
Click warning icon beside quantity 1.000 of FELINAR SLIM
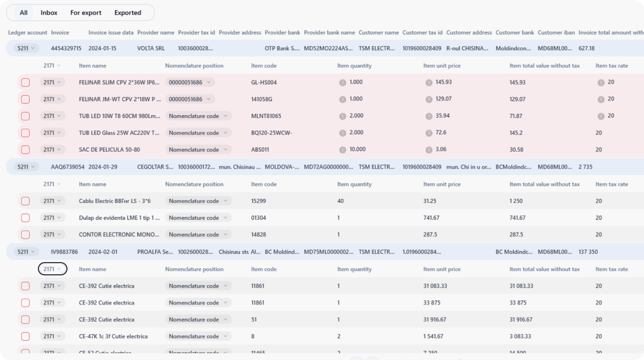342,82
